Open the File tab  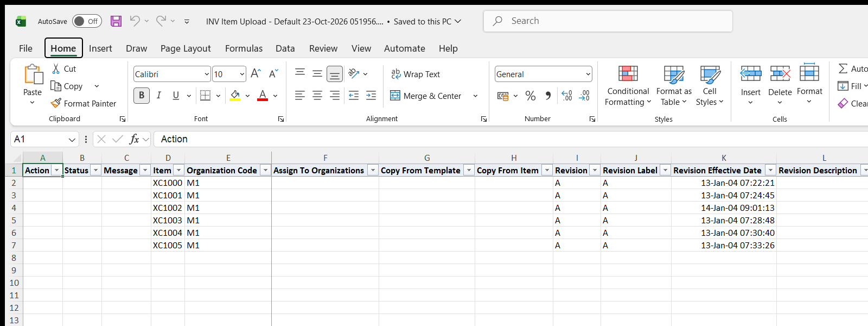[x=25, y=48]
